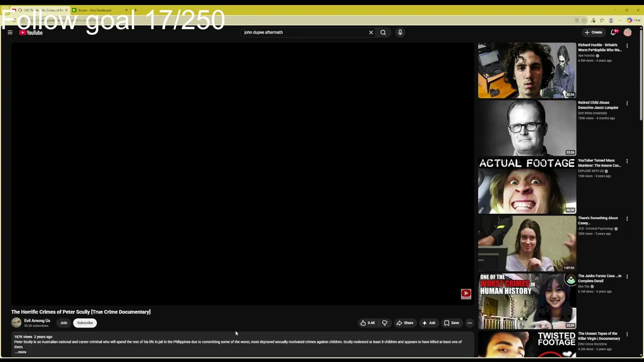This screenshot has width=644, height=362.
Task: Mute tab via speaker icon on YouTube tab
Action: point(20,10)
